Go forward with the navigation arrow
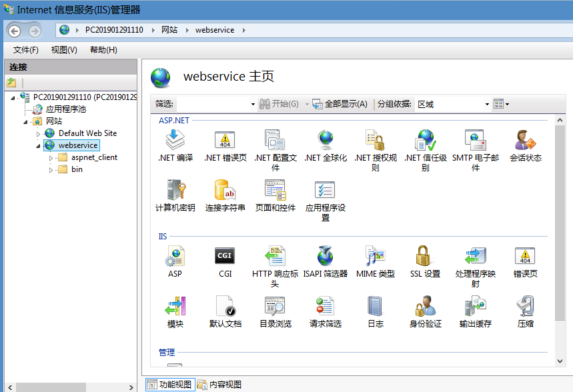This screenshot has width=573, height=392. [x=35, y=31]
